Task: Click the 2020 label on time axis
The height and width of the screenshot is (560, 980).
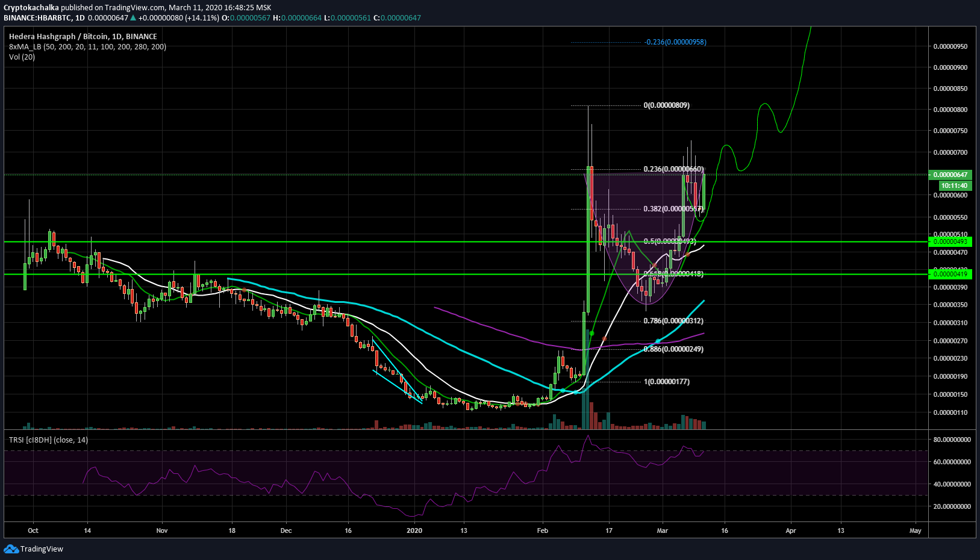Action: (414, 530)
